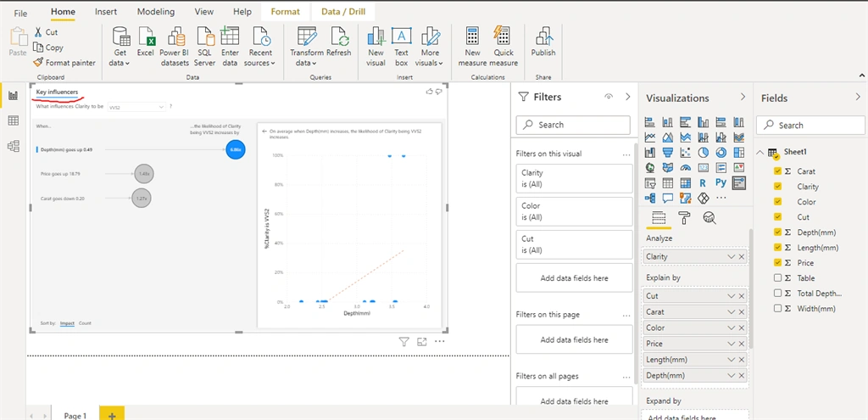Open the VVS2 clarity value dropdown
The image size is (868, 420).
(136, 107)
